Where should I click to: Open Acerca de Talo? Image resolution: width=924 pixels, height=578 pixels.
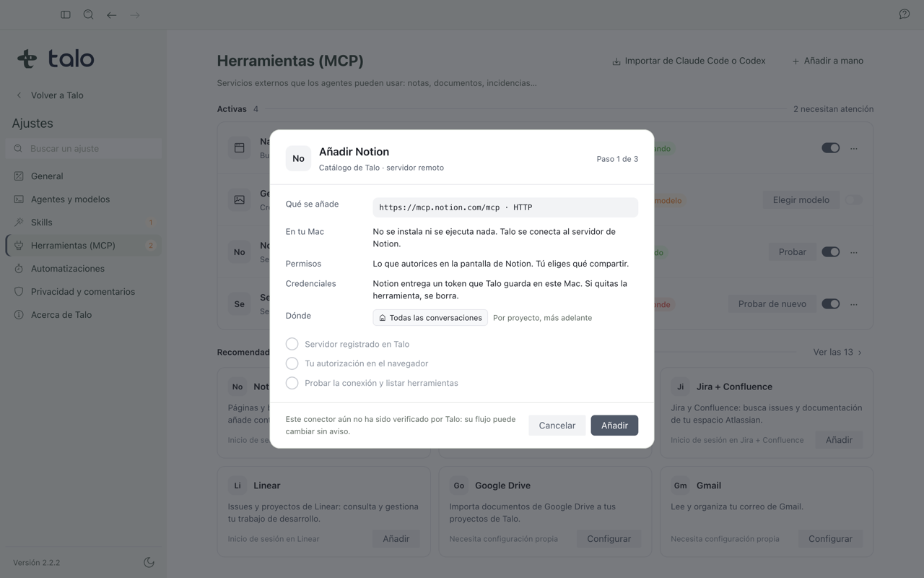click(84, 314)
